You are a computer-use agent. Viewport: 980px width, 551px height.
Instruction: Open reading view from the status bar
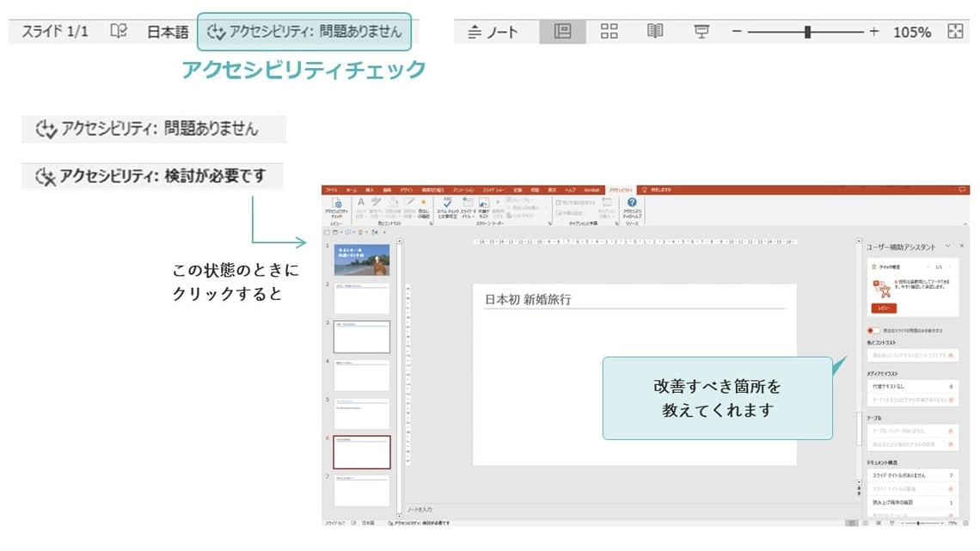(x=655, y=30)
